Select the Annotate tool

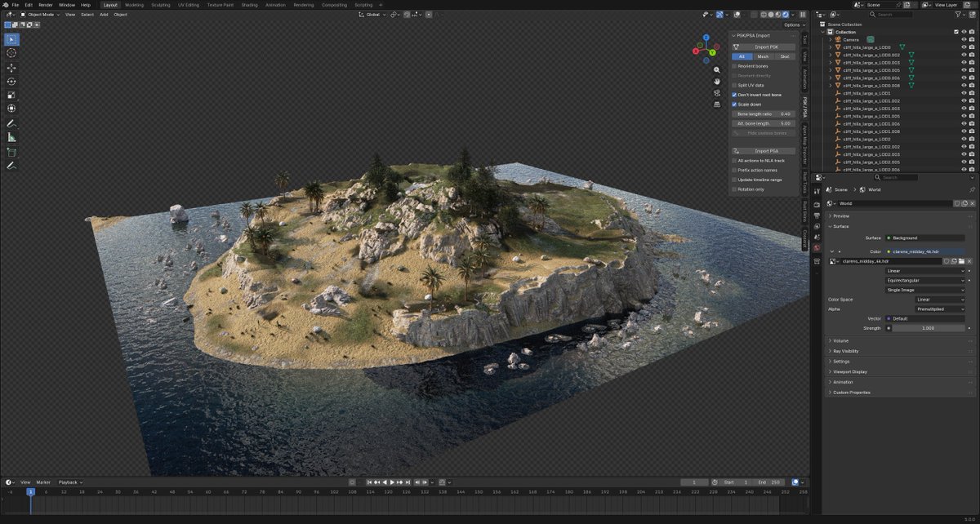[x=11, y=123]
